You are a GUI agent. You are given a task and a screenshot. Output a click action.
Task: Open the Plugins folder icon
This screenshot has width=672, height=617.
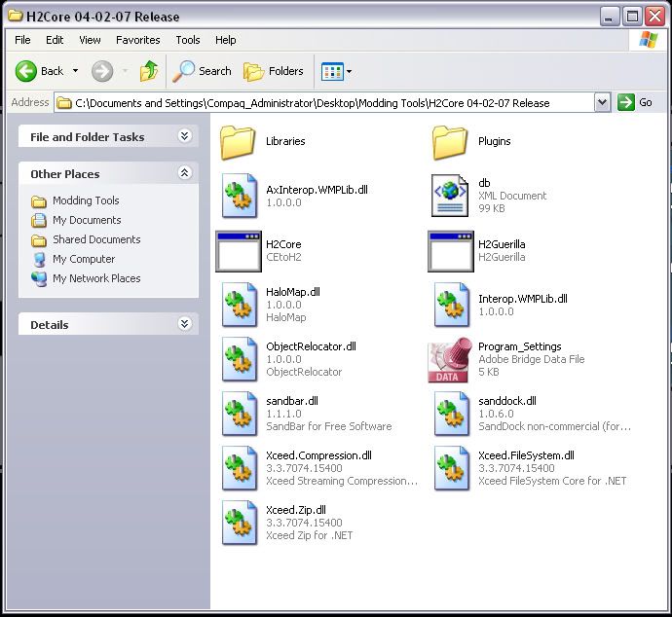click(450, 143)
